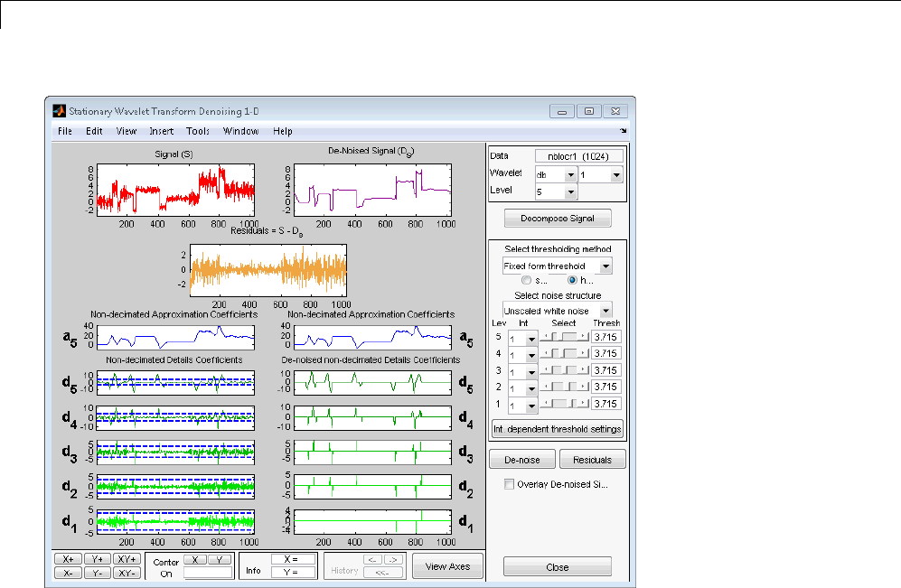This screenshot has height=588, width=901.
Task: Click the X+ zoom in button
Action: point(68,559)
